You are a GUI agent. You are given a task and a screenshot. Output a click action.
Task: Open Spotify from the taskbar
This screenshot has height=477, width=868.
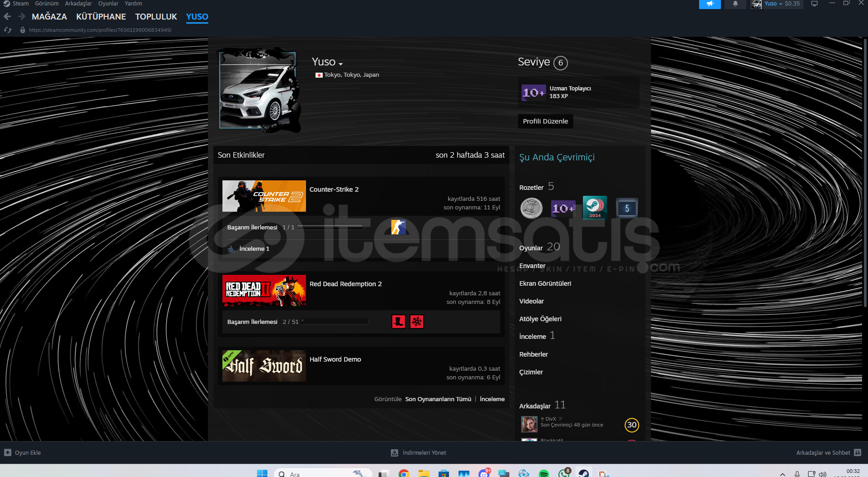(x=543, y=473)
